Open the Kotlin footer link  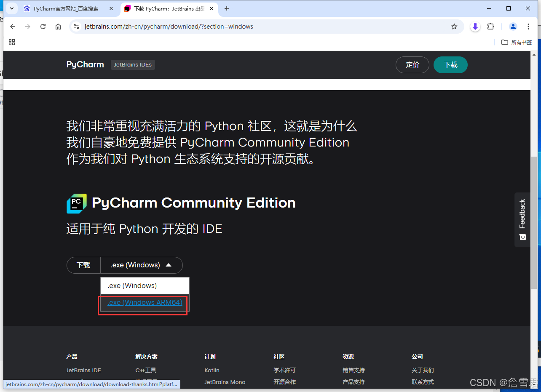212,370
